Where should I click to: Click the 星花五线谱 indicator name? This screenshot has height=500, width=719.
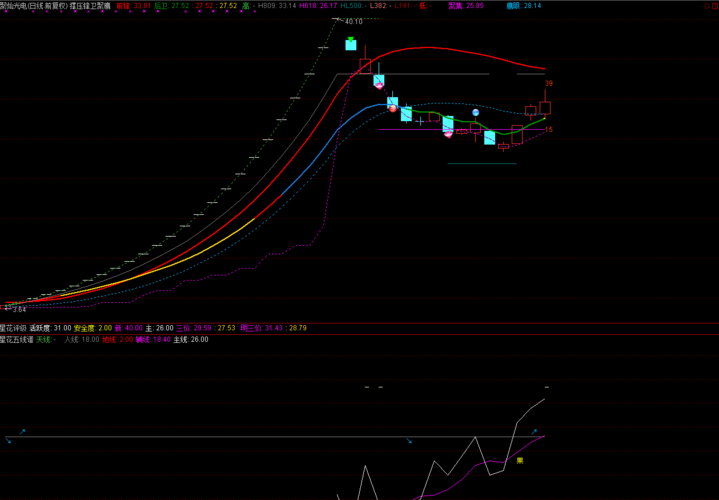pos(17,340)
